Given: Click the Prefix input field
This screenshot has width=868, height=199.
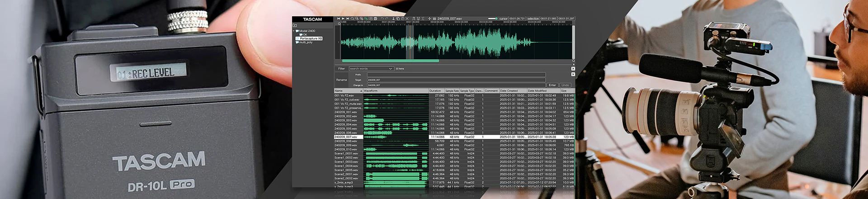Looking at the screenshot, I should point(456,75).
